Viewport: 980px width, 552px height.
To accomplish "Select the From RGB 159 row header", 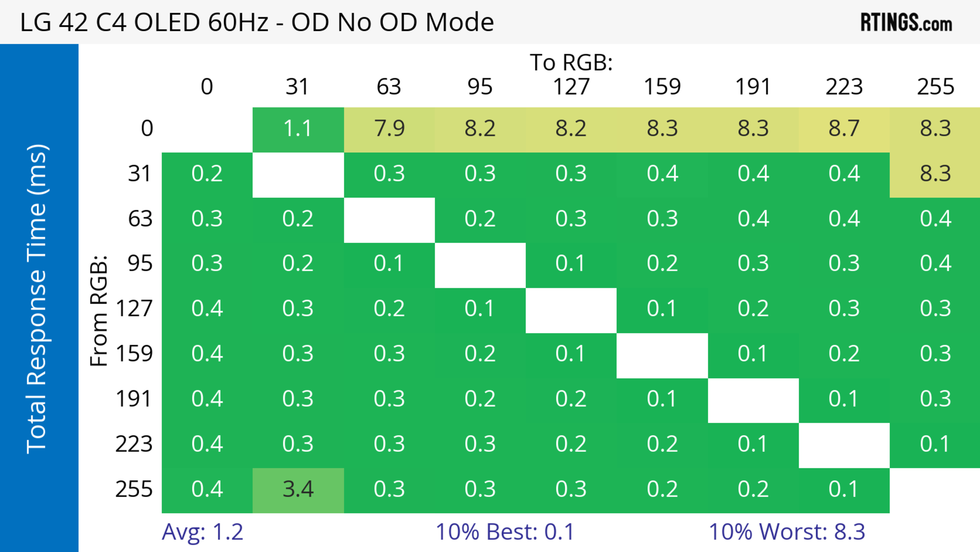I will [134, 354].
